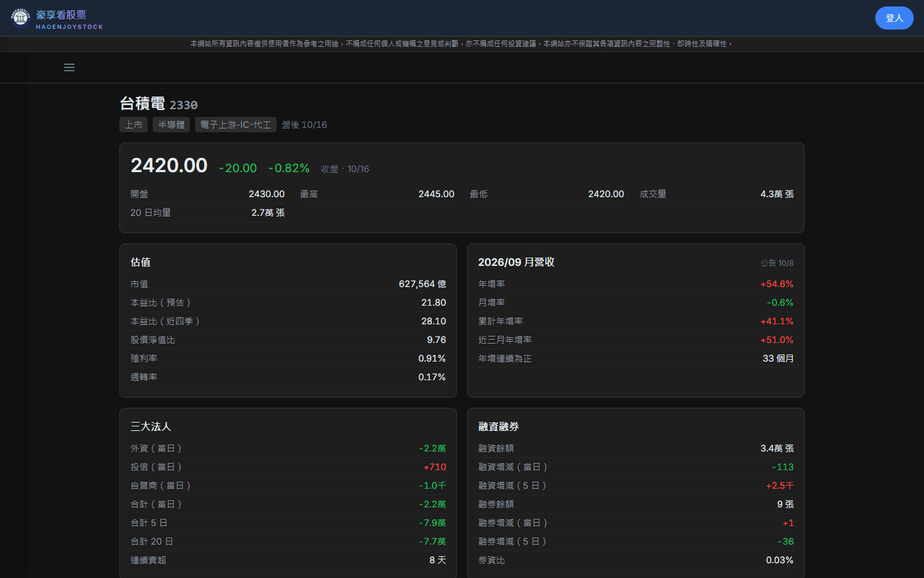Click the stock code 2330
Viewport: 924px width, 578px height.
point(184,105)
